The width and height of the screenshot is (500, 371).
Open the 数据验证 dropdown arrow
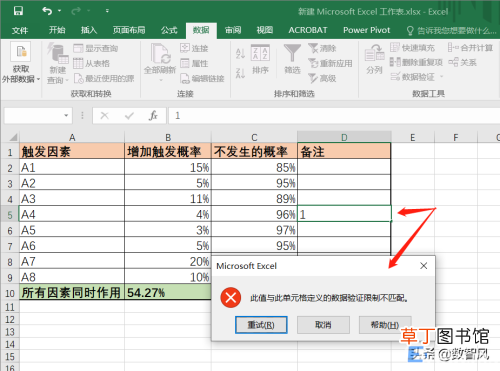[441, 77]
